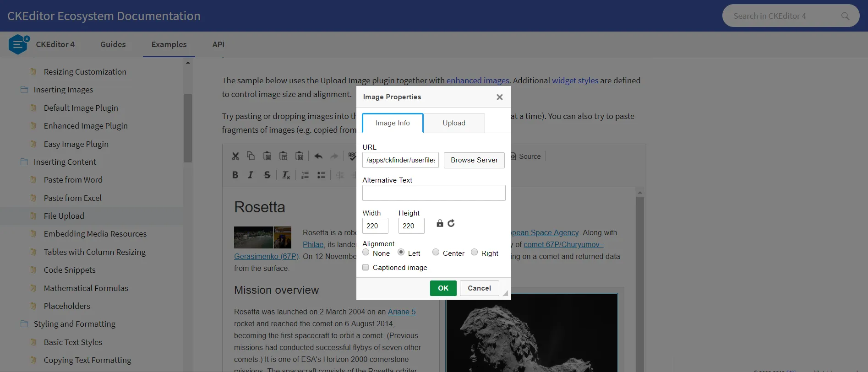868x372 pixels.
Task: Select the Center alignment radio button
Action: pyautogui.click(x=436, y=252)
